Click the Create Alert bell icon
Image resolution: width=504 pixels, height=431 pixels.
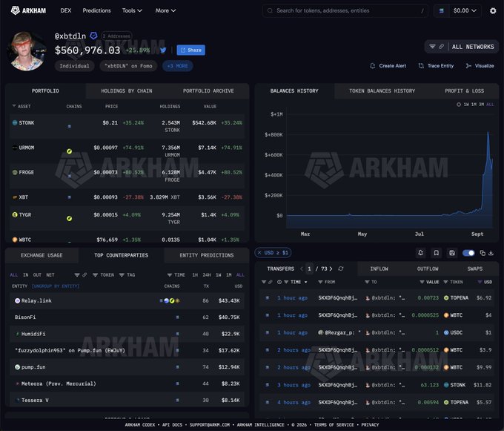(373, 66)
